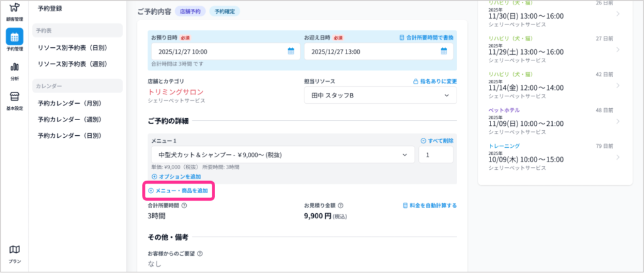Click help icon beside お客様からのご要望
This screenshot has width=644, height=273.
(x=199, y=254)
